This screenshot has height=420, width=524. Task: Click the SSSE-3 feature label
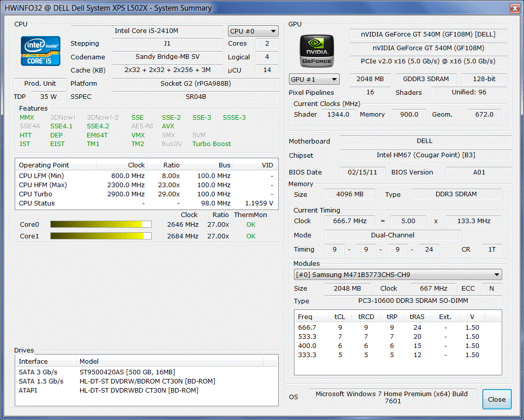click(x=234, y=118)
